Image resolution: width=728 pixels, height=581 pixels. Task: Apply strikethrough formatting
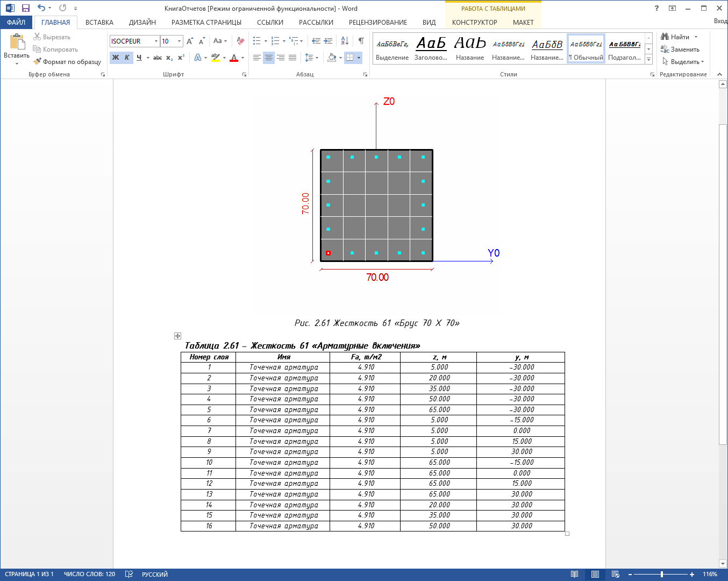(157, 58)
